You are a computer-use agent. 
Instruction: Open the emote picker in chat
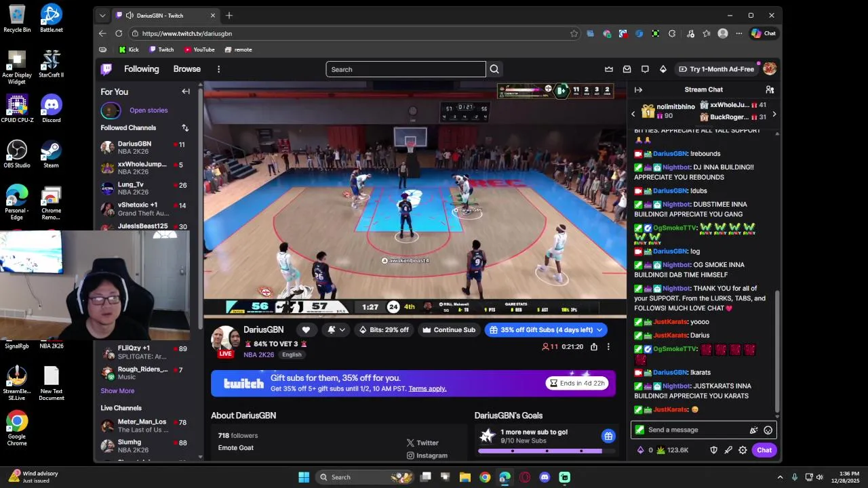tap(768, 430)
